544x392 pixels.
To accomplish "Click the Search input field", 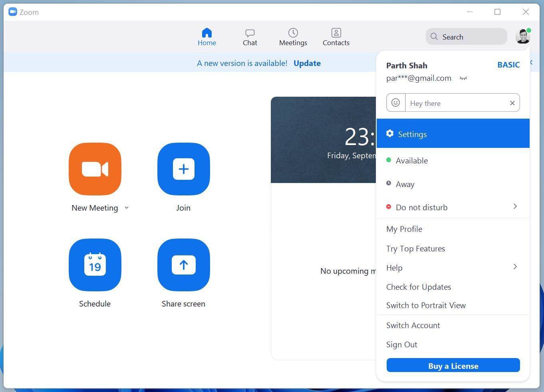I will click(x=466, y=37).
